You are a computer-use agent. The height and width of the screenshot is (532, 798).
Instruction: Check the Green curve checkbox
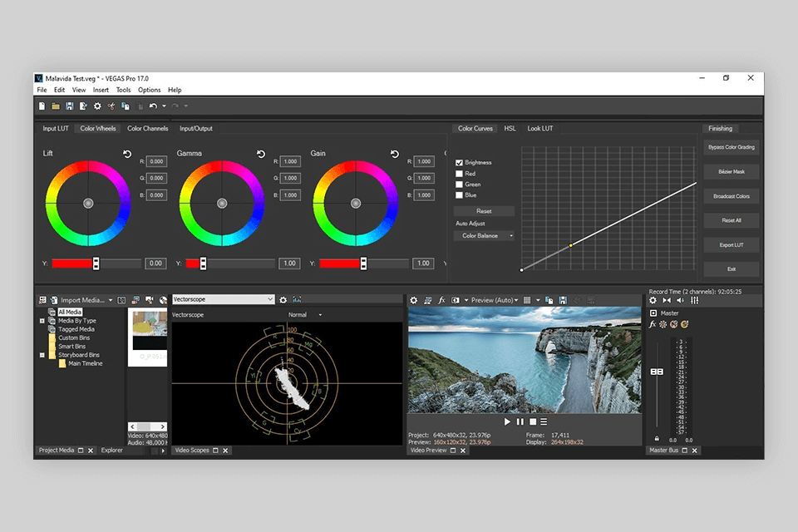[x=459, y=185]
